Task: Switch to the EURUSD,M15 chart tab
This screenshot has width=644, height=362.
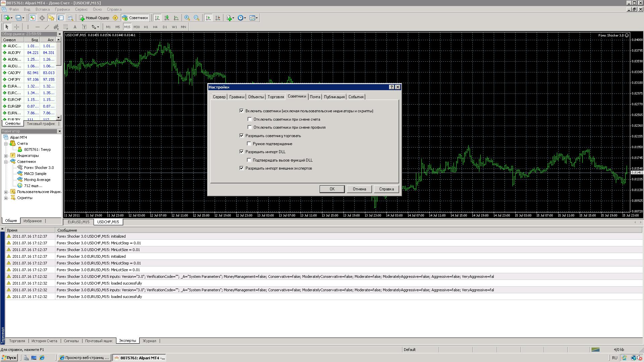Action: click(x=78, y=222)
